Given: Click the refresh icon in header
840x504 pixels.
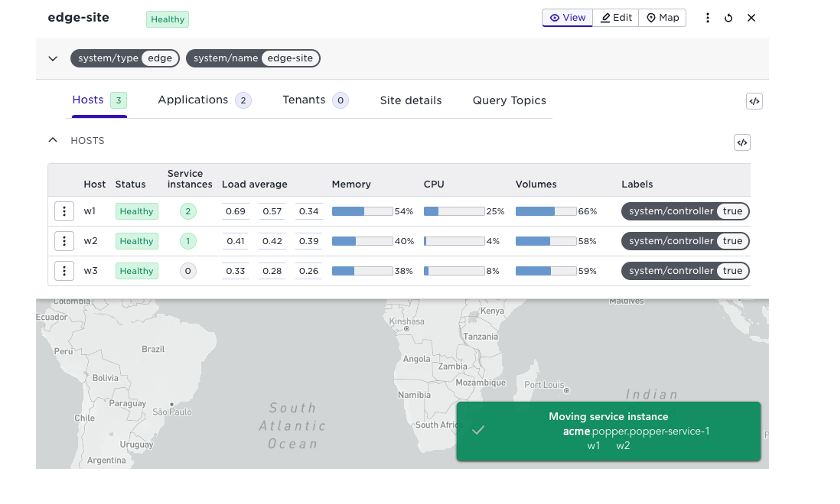Looking at the screenshot, I should (x=729, y=18).
